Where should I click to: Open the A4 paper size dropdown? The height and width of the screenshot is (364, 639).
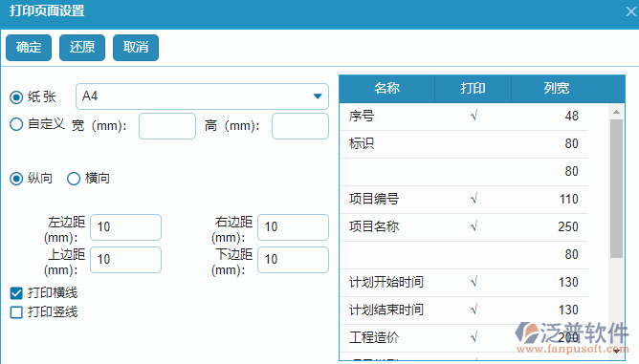tap(202, 96)
